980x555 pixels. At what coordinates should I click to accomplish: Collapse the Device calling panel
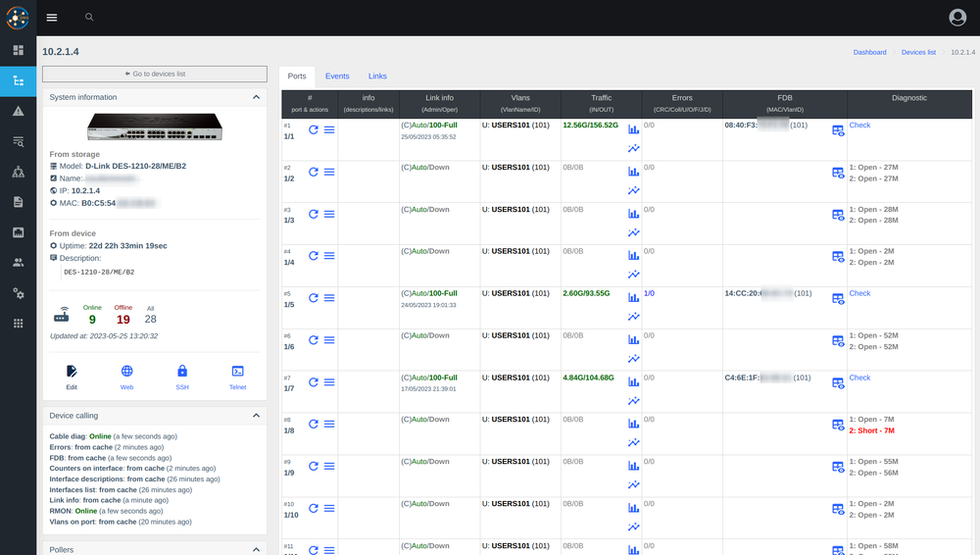[256, 416]
